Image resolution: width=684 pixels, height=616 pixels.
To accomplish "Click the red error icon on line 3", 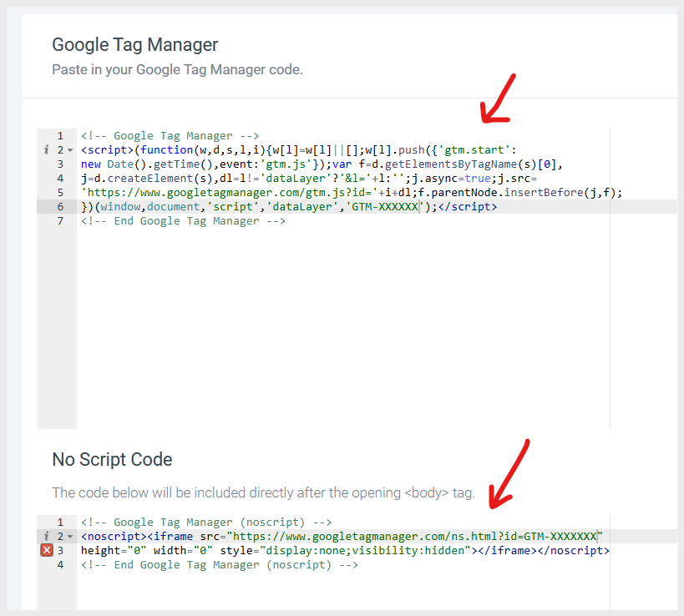I will point(47,550).
